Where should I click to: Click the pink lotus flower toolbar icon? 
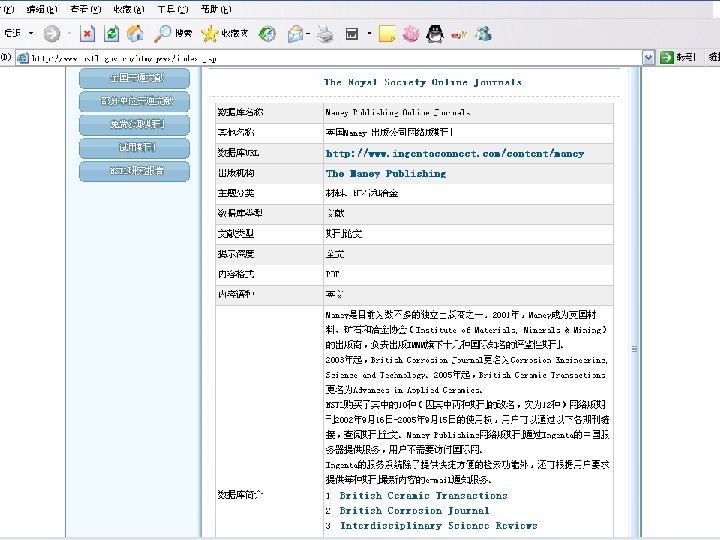(x=411, y=34)
